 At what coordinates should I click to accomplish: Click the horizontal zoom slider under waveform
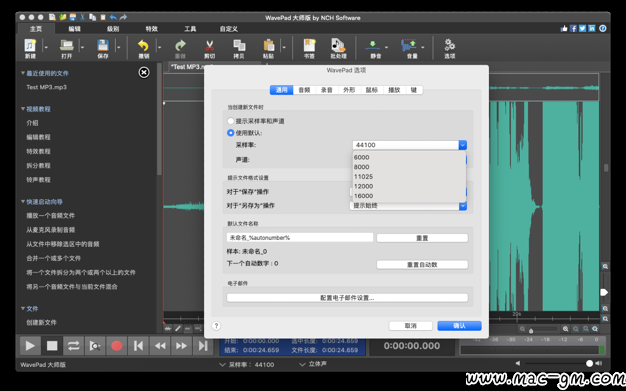click(x=544, y=329)
